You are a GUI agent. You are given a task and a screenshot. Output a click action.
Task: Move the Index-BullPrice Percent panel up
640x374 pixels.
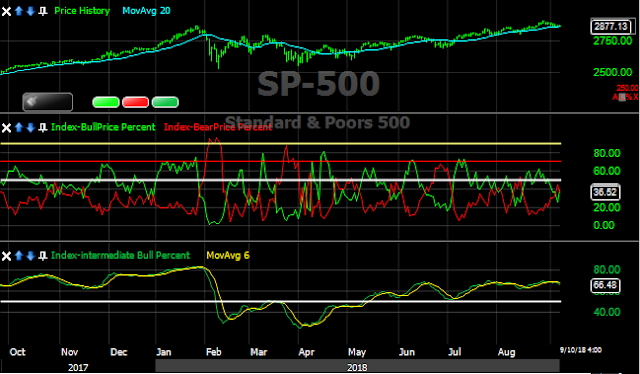pyautogui.click(x=19, y=127)
